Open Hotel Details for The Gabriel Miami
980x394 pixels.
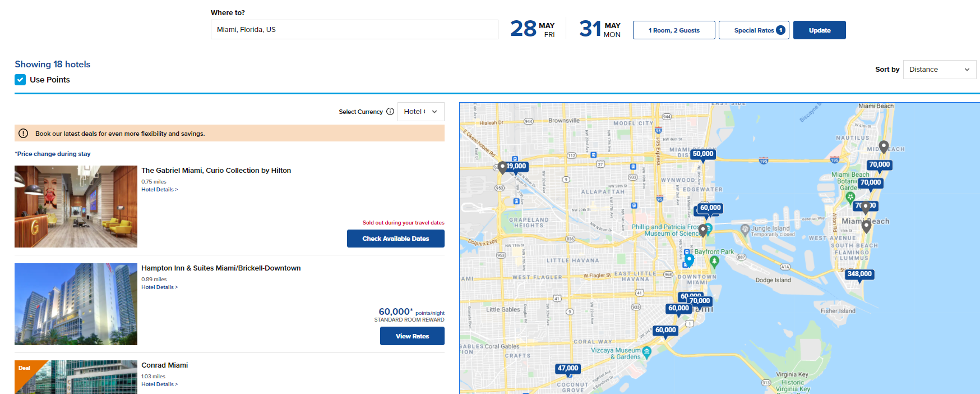160,190
